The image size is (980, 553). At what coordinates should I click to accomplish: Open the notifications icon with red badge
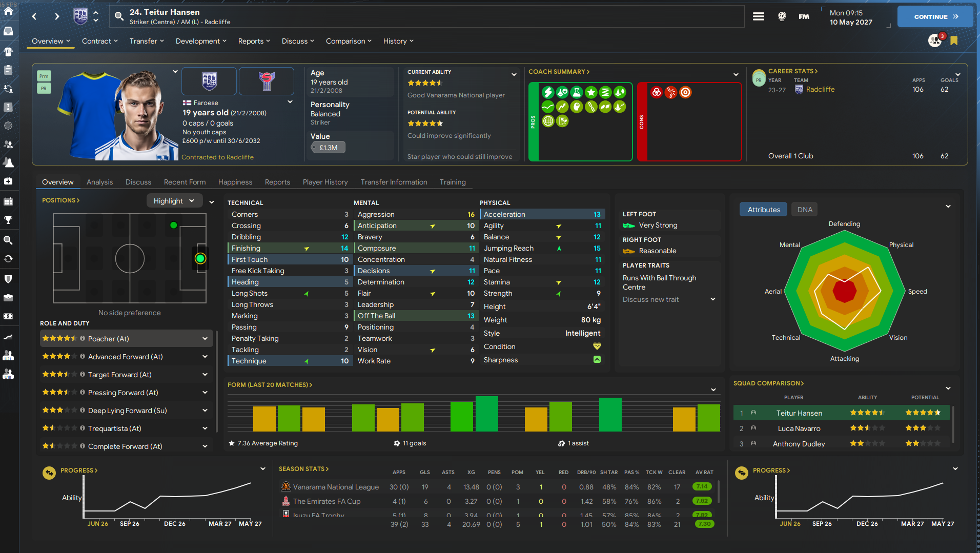935,40
